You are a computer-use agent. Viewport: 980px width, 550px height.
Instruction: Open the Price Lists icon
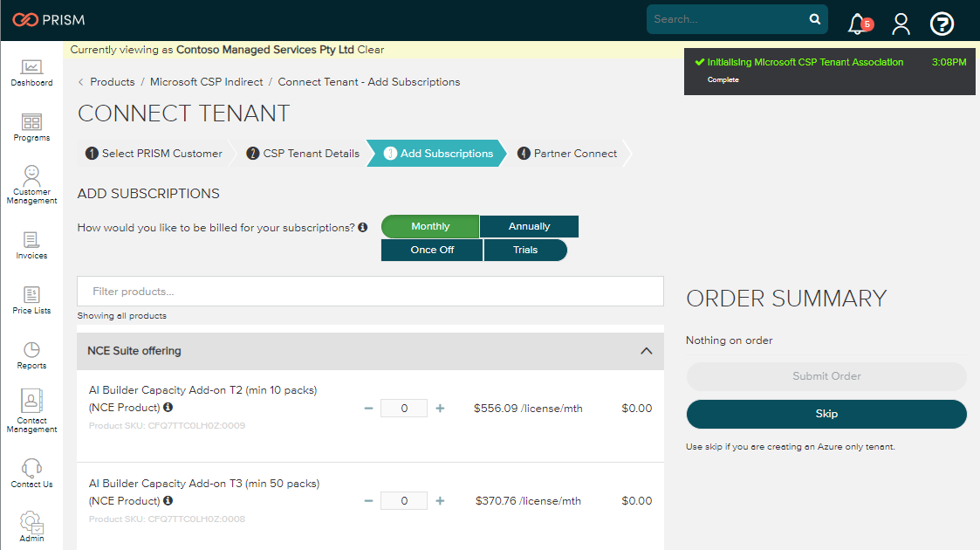pyautogui.click(x=31, y=300)
